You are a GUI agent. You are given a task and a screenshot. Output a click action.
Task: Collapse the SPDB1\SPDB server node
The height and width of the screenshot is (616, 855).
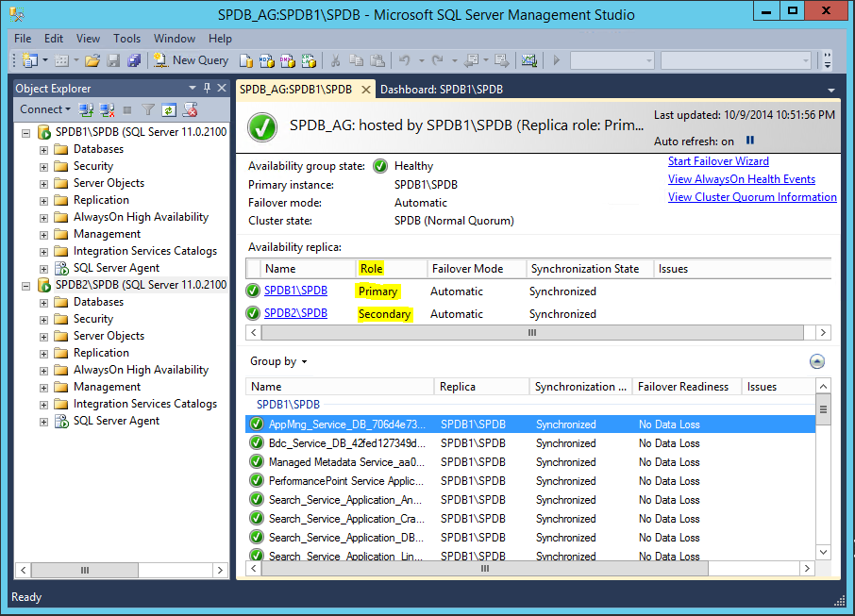point(25,132)
